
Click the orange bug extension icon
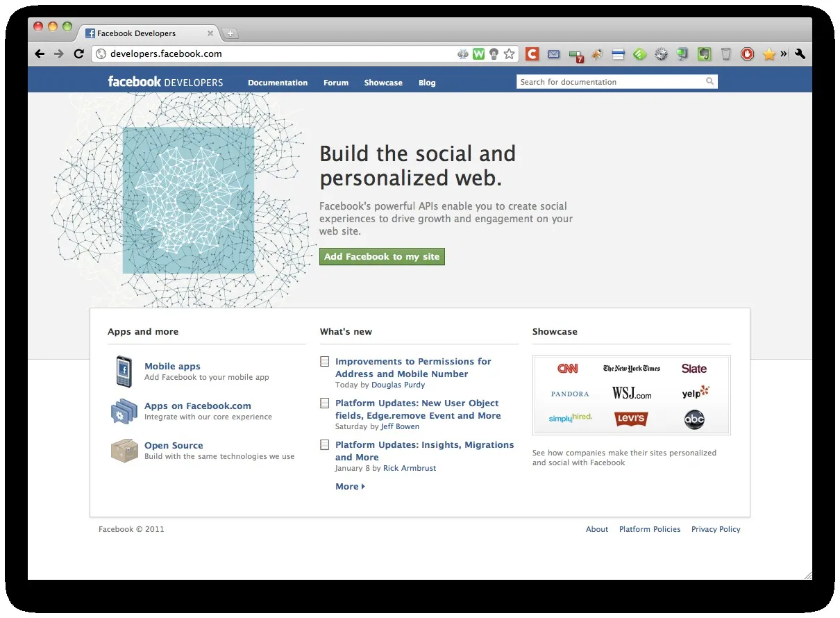point(596,54)
